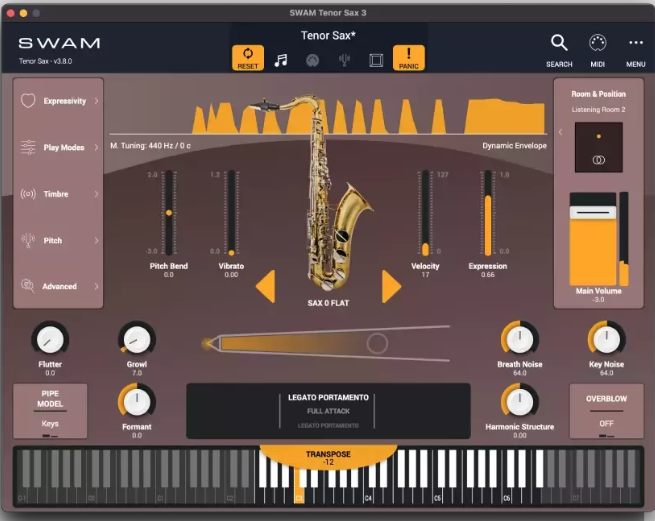Click the Breath Noise knob
655x521 pixels.
click(520, 339)
